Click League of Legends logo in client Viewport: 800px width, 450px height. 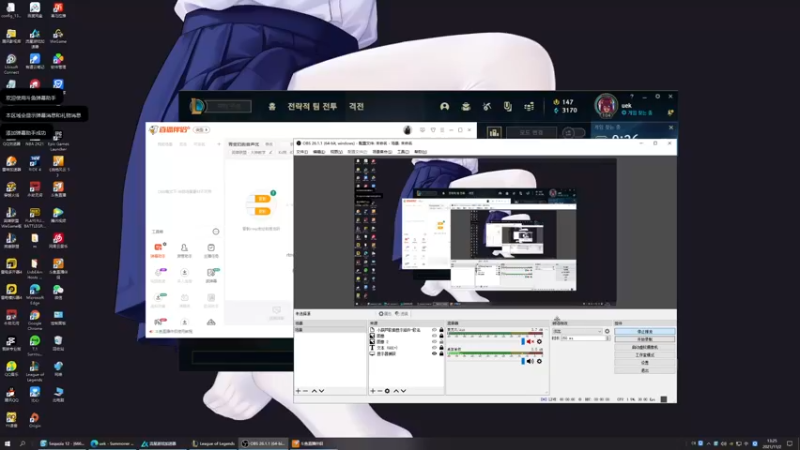[197, 106]
